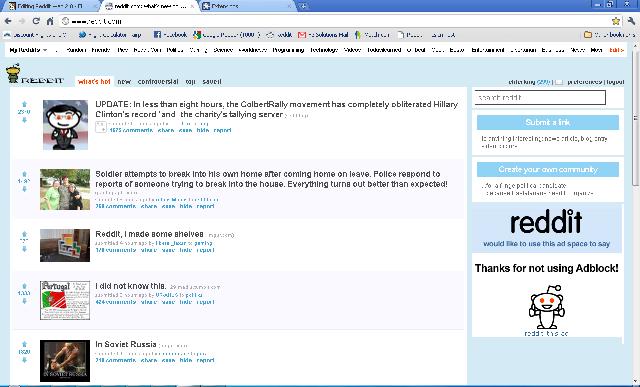
Task: Click the browser forward arrow
Action: 22,21
